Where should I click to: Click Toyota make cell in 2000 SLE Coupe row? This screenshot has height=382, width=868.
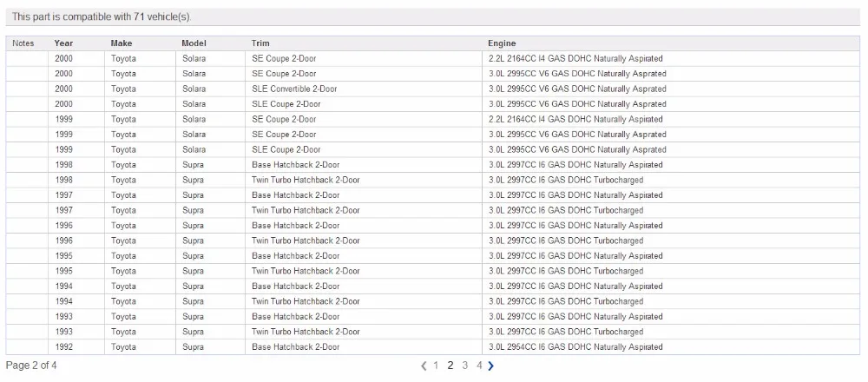[140, 104]
